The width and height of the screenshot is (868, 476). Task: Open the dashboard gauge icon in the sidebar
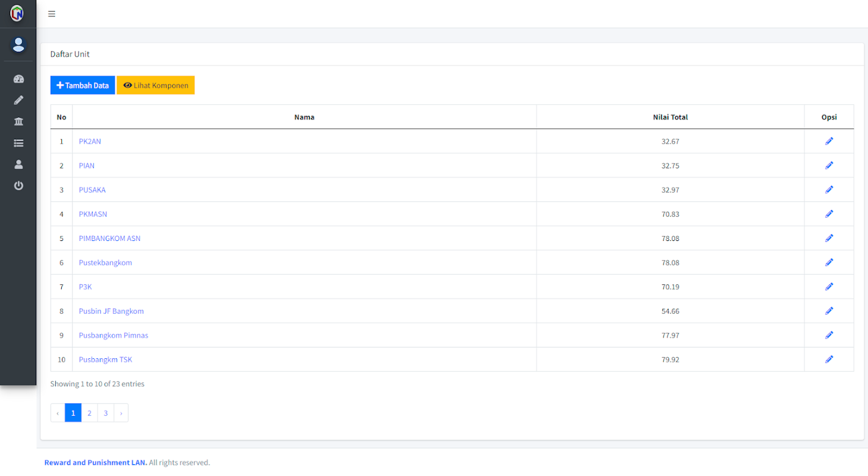pos(18,79)
